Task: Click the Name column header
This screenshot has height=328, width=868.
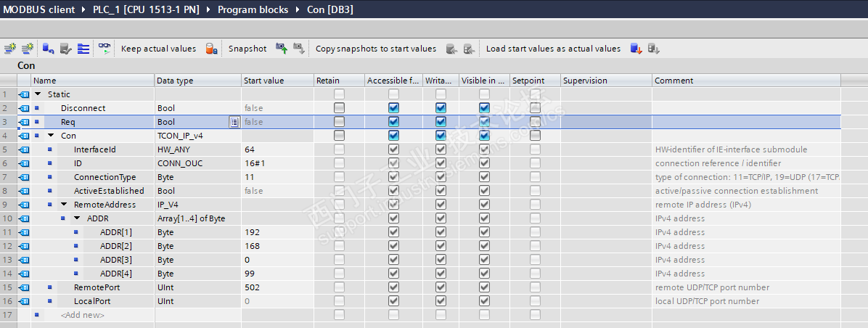Action: click(x=92, y=81)
